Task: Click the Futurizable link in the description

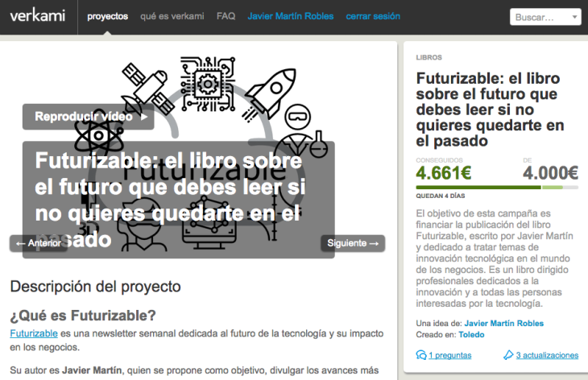Action: (x=34, y=333)
